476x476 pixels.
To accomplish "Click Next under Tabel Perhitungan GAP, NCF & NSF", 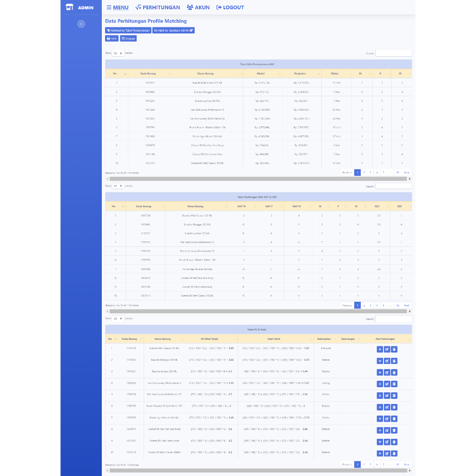I will point(407,305).
